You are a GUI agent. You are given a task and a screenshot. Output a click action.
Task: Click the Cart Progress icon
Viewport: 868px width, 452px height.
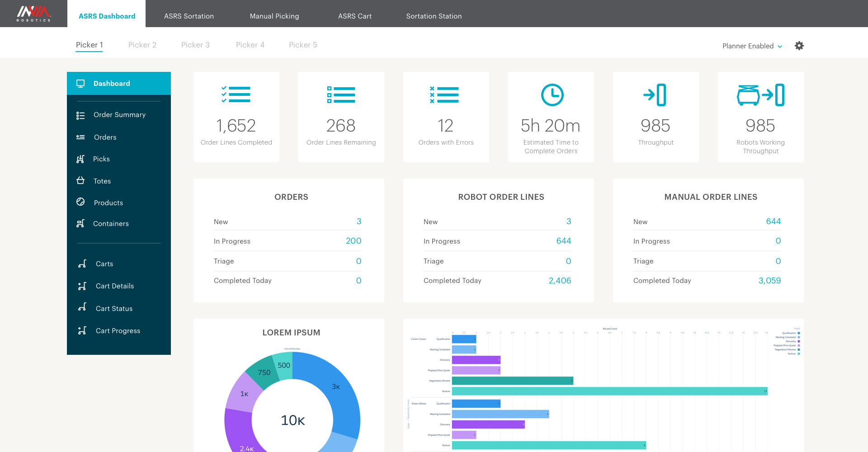pyautogui.click(x=82, y=331)
